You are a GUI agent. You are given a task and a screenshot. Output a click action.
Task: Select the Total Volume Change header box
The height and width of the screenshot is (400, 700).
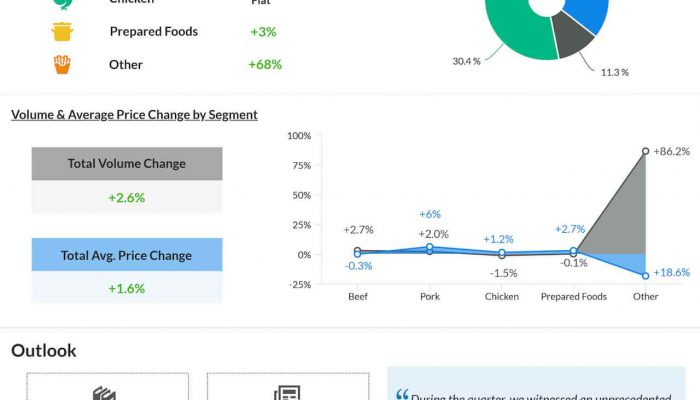pyautogui.click(x=127, y=164)
